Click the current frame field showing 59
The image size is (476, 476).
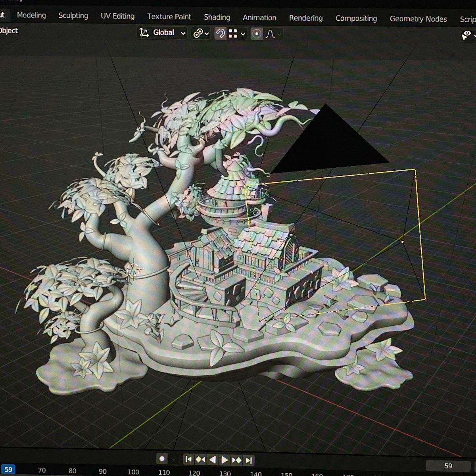pos(448,466)
